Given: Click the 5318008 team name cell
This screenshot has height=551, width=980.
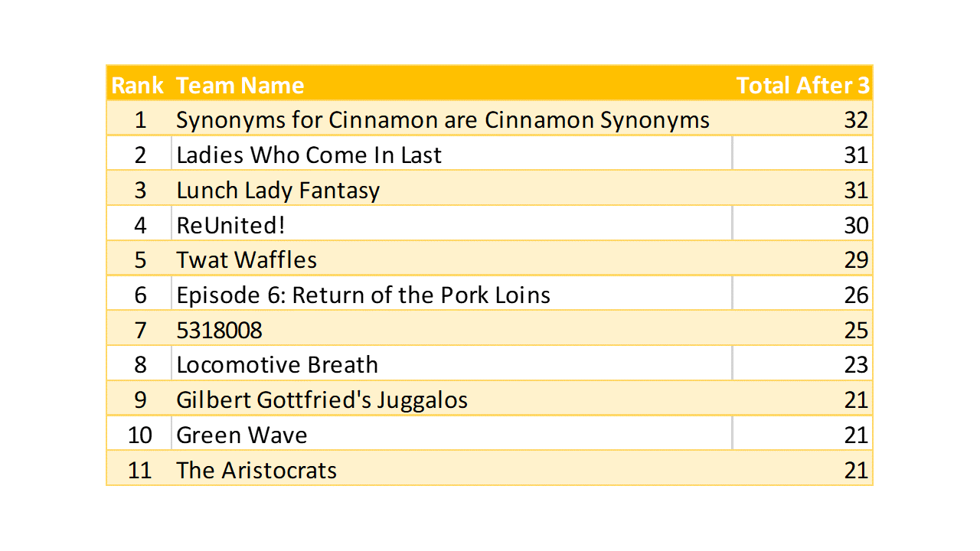Looking at the screenshot, I should pyautogui.click(x=219, y=331).
